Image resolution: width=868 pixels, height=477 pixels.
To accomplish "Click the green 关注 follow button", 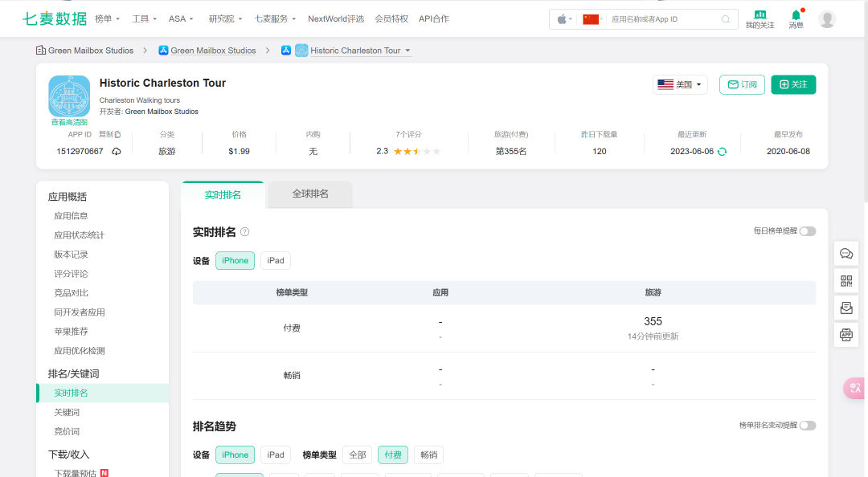I will (793, 84).
